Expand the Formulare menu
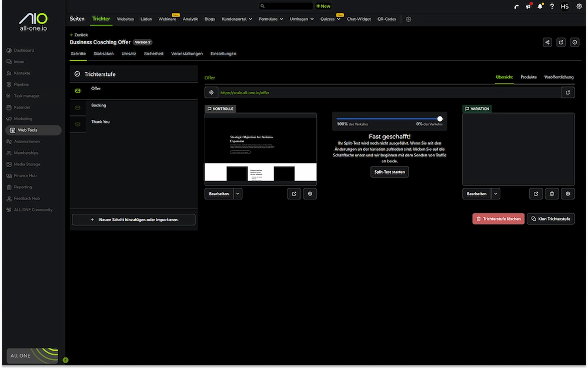588x369 pixels. tap(270, 19)
